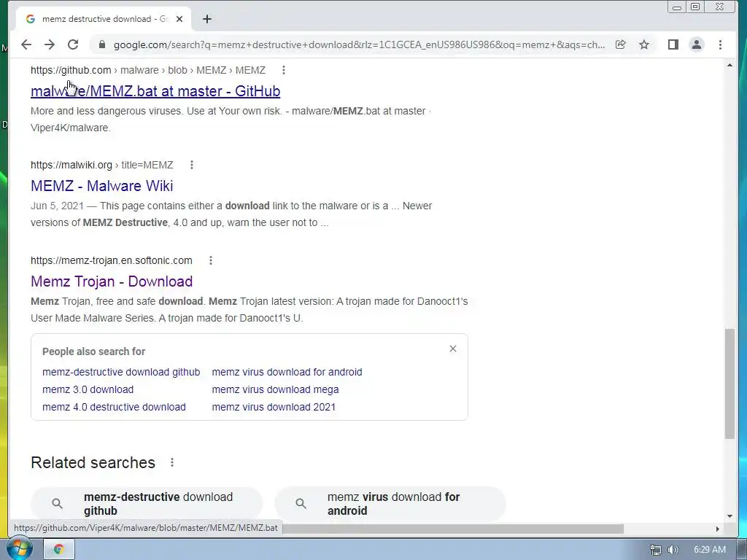The image size is (747, 560).
Task: Open options for softonic.com result
Action: [211, 260]
